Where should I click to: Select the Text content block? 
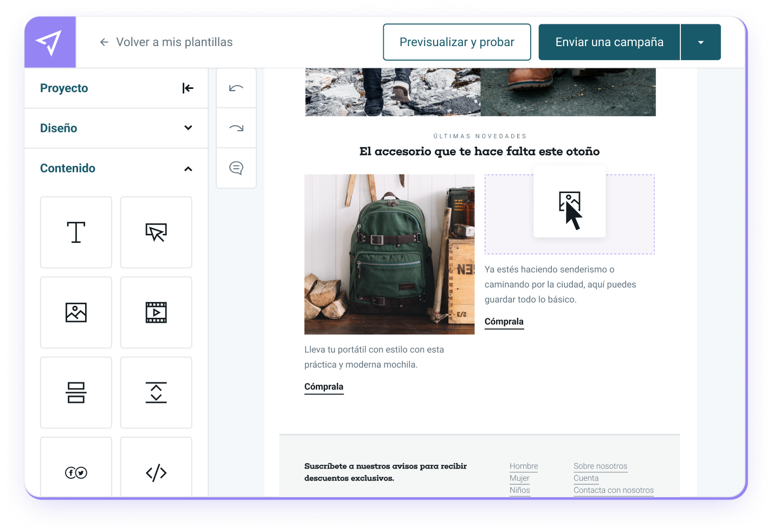tap(76, 232)
